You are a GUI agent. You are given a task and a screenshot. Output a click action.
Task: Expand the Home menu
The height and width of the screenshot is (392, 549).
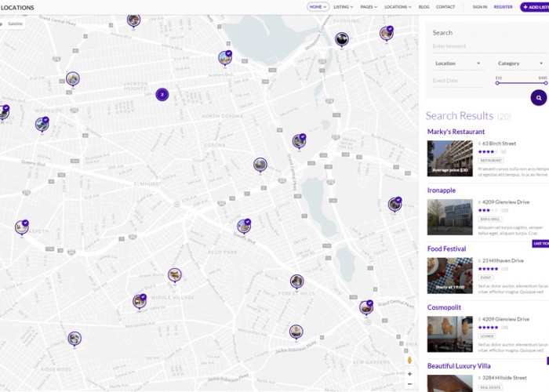(x=318, y=6)
